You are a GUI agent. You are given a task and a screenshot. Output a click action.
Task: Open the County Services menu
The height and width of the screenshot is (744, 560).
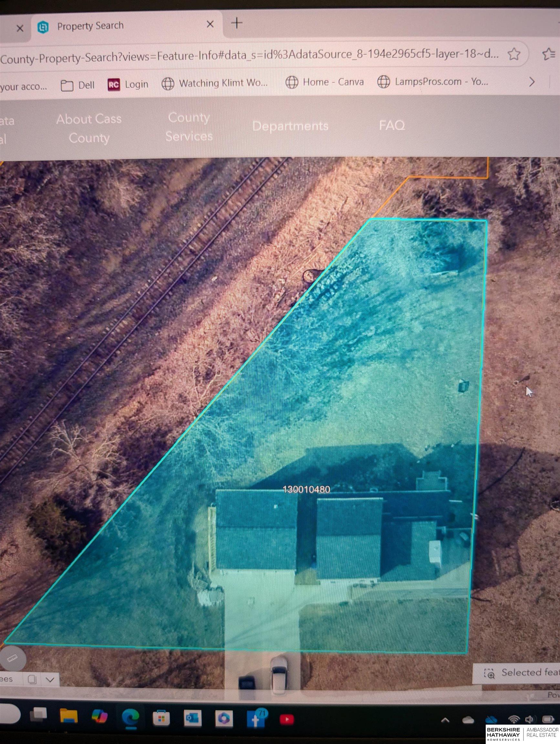click(189, 127)
